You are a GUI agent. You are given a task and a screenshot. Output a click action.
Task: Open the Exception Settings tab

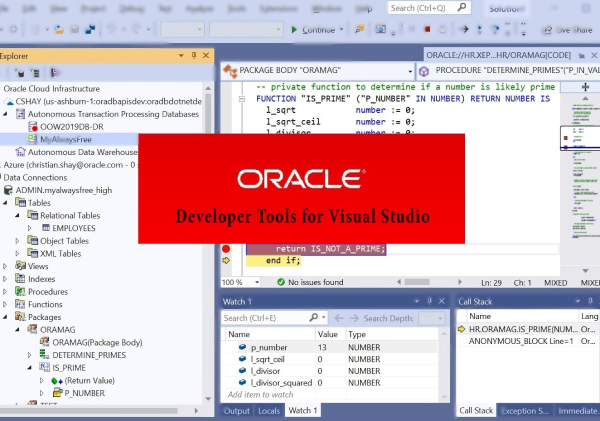point(525,411)
